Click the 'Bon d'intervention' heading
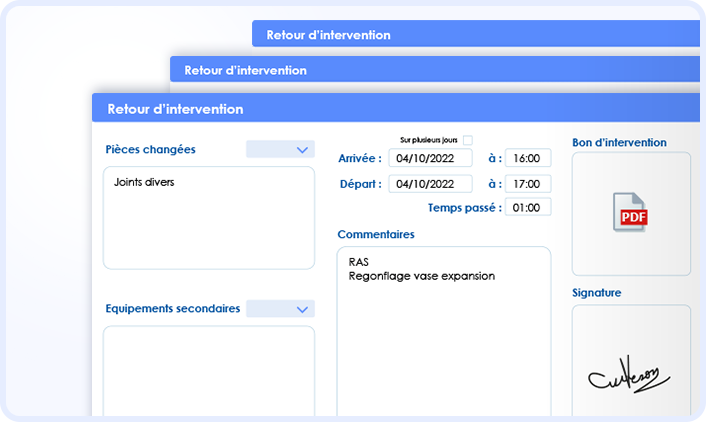Viewport: 706px width, 422px height. pyautogui.click(x=619, y=142)
